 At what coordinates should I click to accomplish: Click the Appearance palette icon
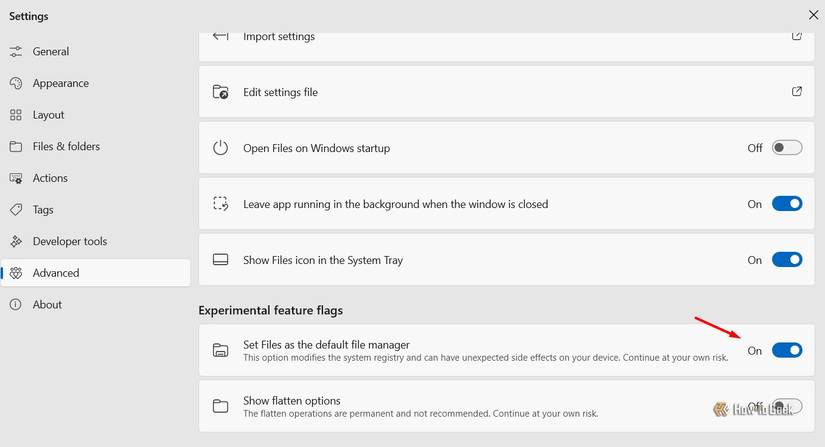coord(16,83)
